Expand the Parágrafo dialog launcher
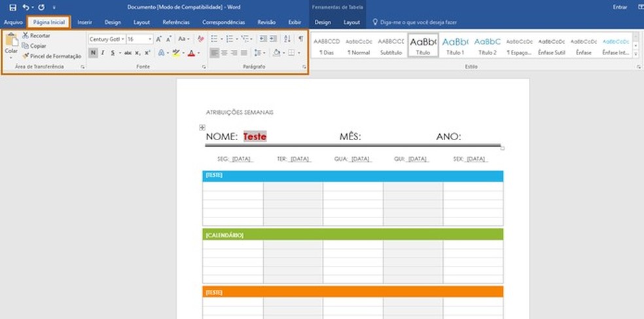Image resolution: width=644 pixels, height=319 pixels. click(304, 67)
